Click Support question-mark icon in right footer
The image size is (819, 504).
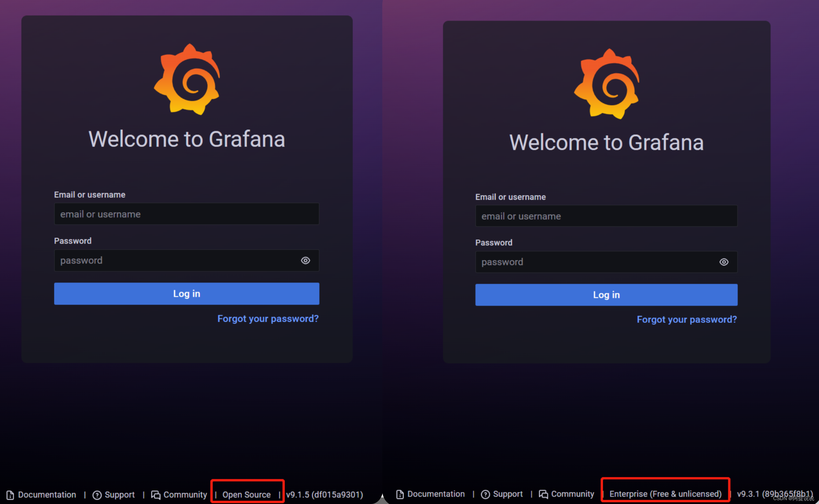point(485,494)
